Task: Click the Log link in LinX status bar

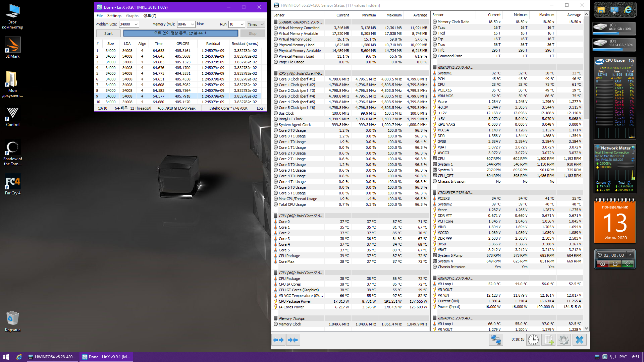Action: (261, 108)
